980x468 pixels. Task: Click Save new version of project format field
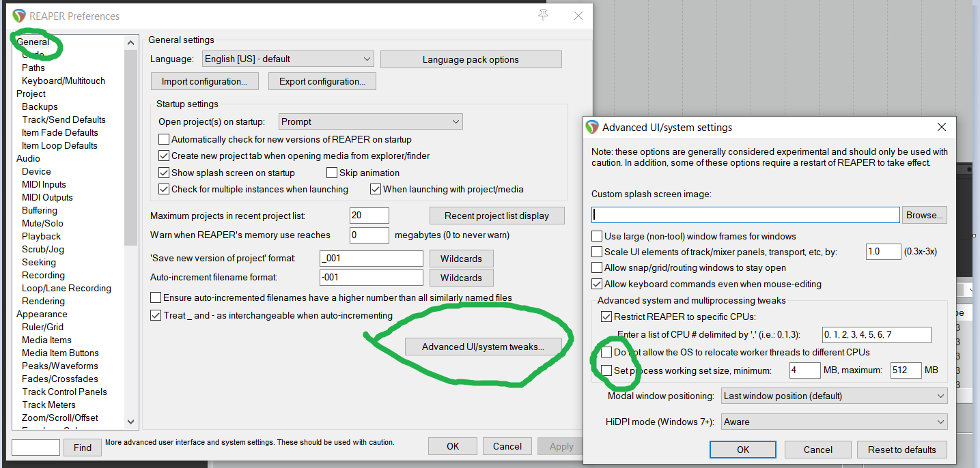(371, 259)
